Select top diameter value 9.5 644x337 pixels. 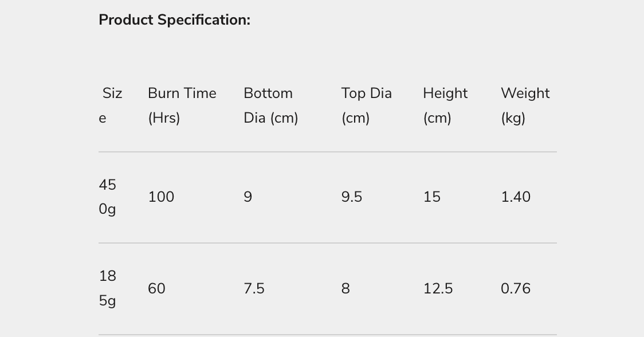[351, 197]
